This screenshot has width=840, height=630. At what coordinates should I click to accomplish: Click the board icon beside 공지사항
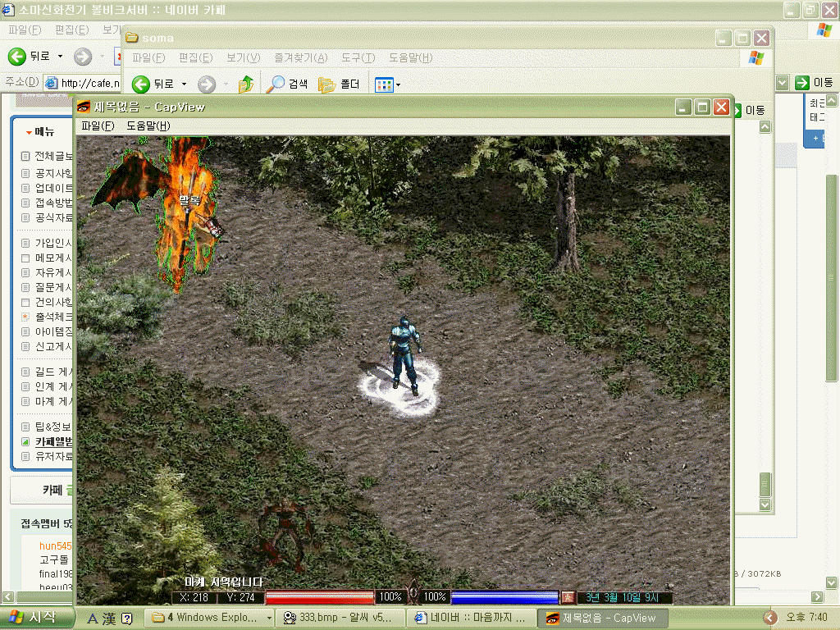tap(25, 174)
